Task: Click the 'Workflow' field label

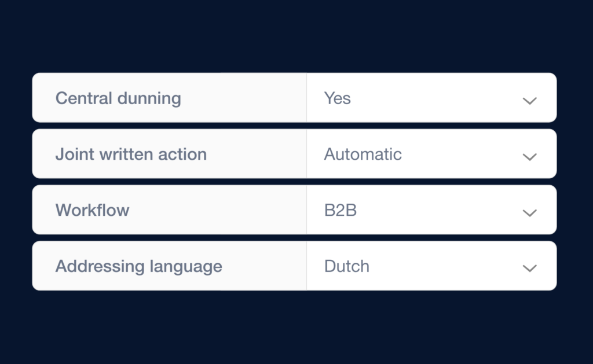Action: tap(92, 210)
